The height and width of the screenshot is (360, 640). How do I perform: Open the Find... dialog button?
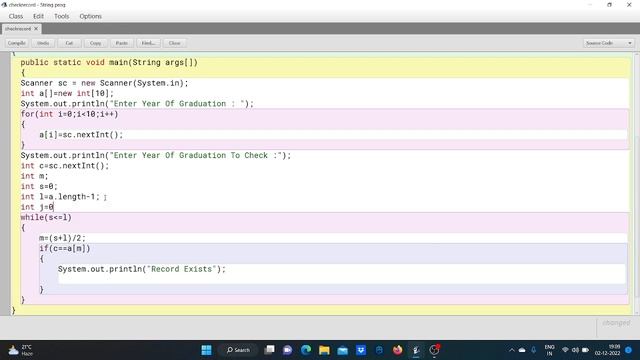148,43
